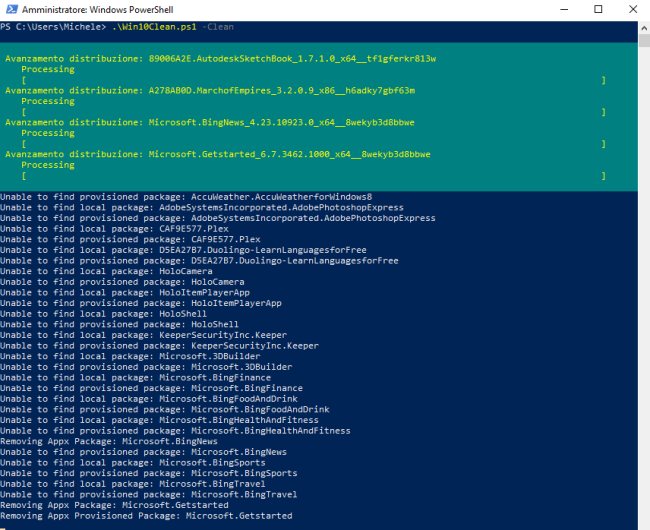Screen dimensions: 650x530
Task: Maximize the PowerShell window
Action: pos(598,9)
